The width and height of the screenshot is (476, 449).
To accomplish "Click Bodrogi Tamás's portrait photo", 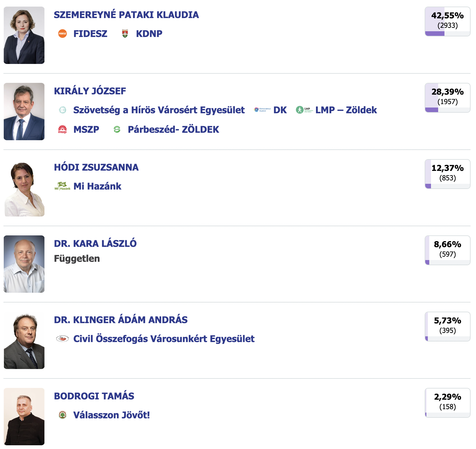I will (24, 417).
